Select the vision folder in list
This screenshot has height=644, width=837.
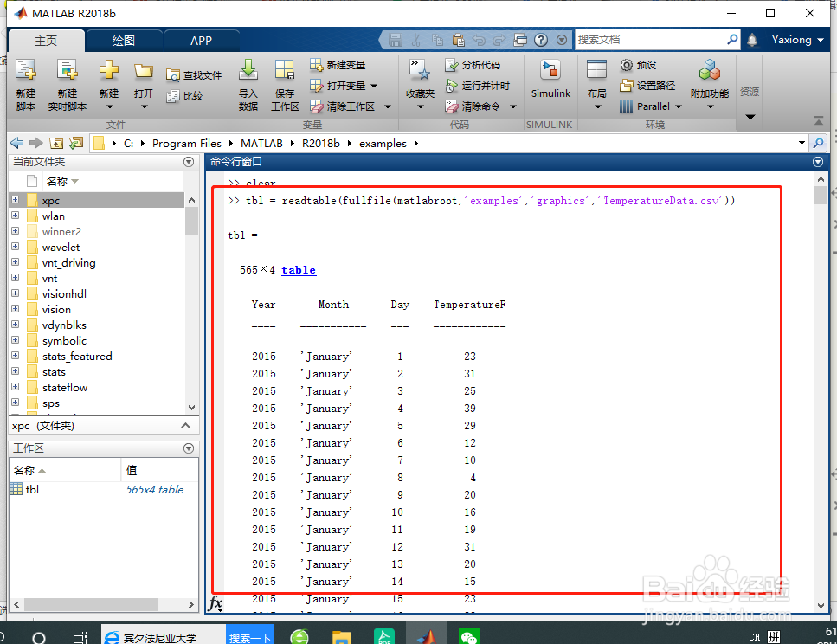56,310
